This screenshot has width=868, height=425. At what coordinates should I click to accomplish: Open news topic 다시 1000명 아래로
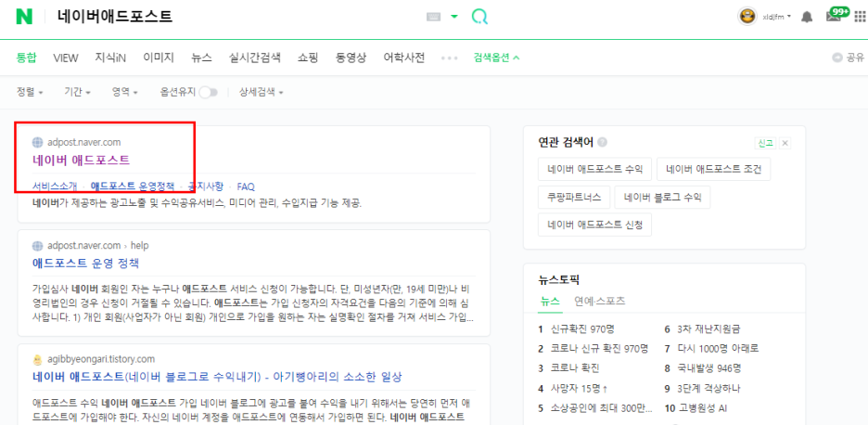point(718,349)
